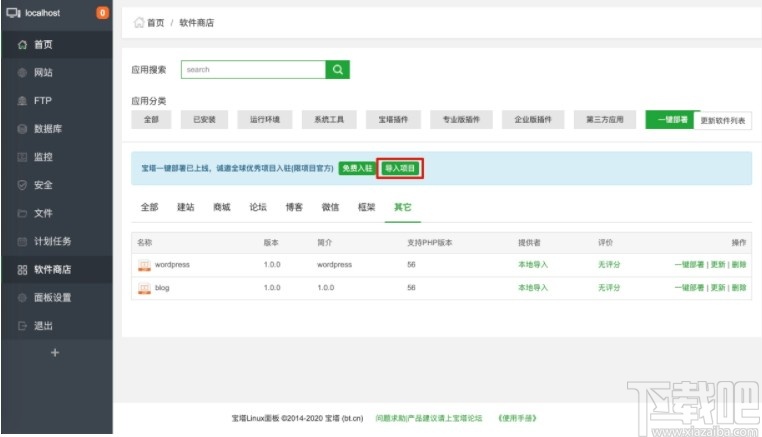
Task: Switch to the 论坛 tab
Action: click(x=258, y=208)
